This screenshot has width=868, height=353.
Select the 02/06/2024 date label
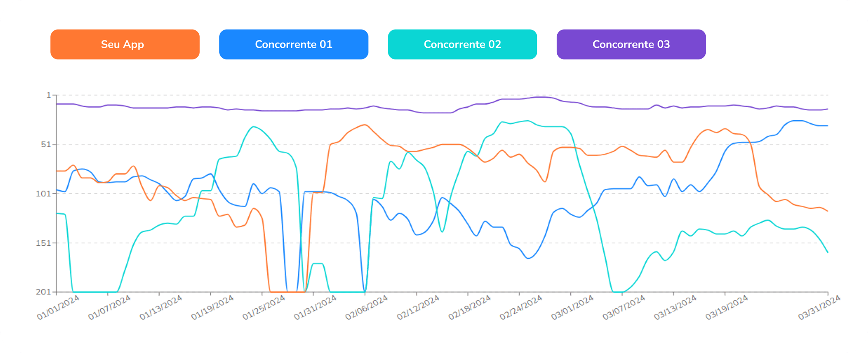367,307
